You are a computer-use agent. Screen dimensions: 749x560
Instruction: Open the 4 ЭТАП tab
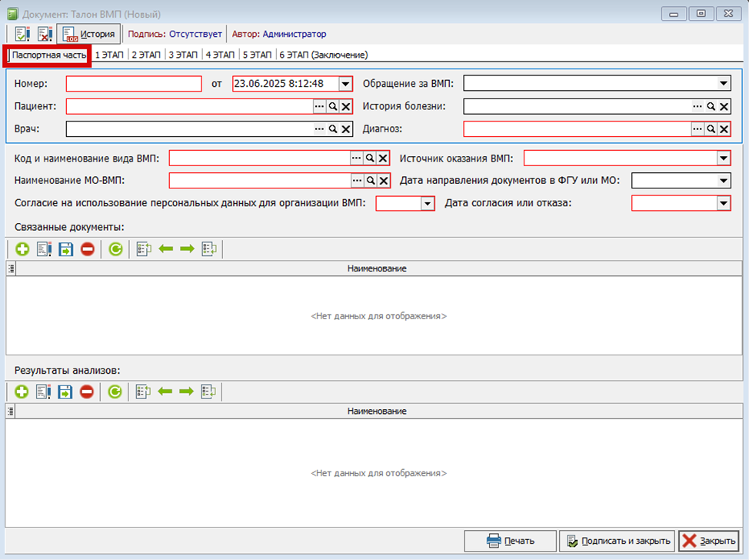click(220, 55)
